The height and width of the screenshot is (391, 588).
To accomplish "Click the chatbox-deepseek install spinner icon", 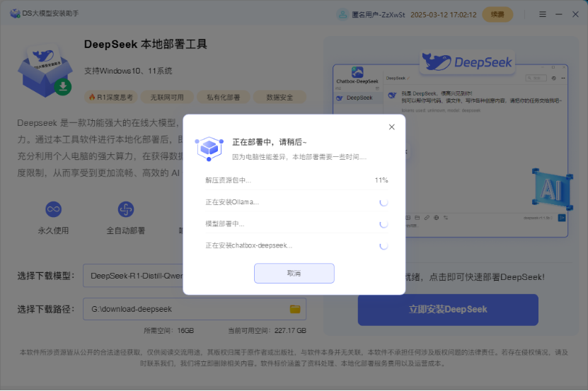I will pos(384,246).
